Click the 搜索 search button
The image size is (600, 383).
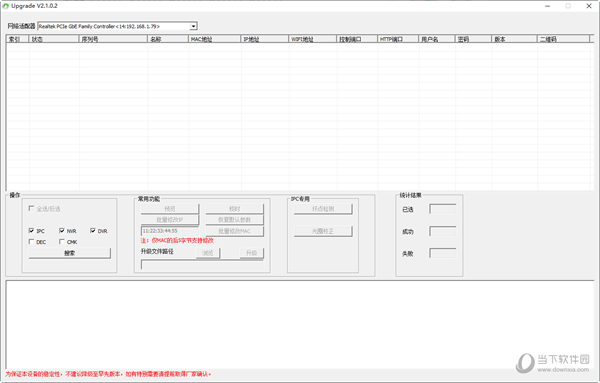pos(70,253)
